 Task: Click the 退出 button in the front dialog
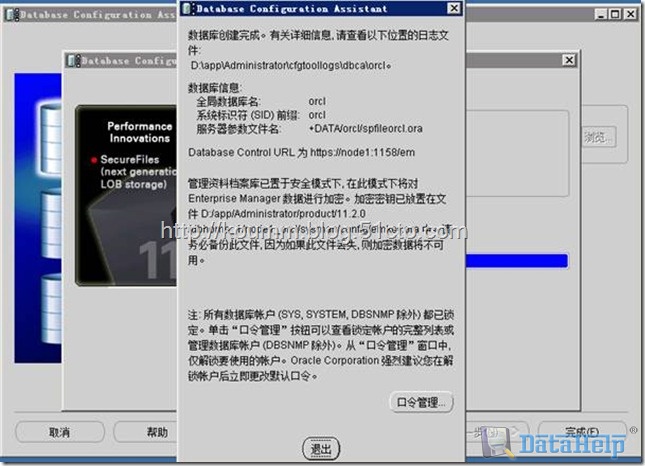point(321,448)
